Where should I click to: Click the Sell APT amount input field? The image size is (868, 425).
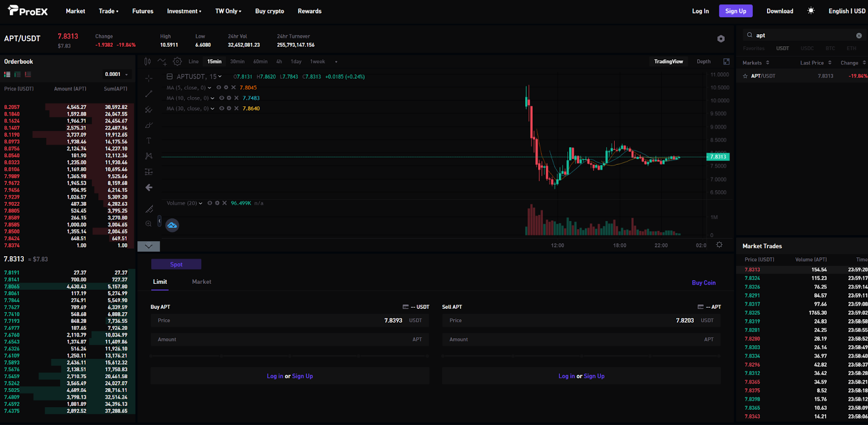[x=581, y=340]
